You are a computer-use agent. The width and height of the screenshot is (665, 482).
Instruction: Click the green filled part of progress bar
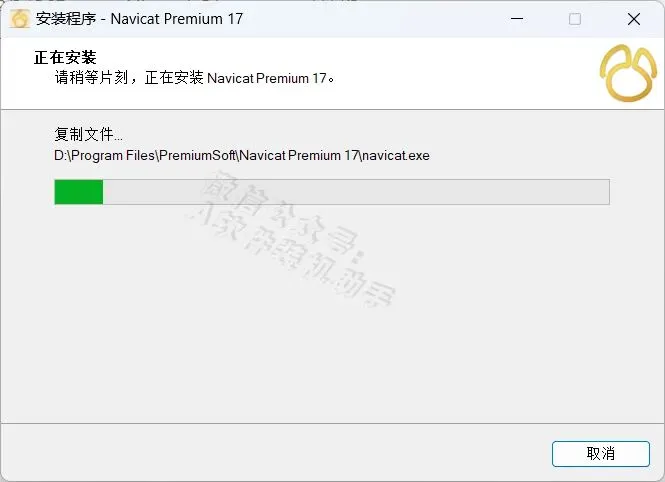[79, 192]
